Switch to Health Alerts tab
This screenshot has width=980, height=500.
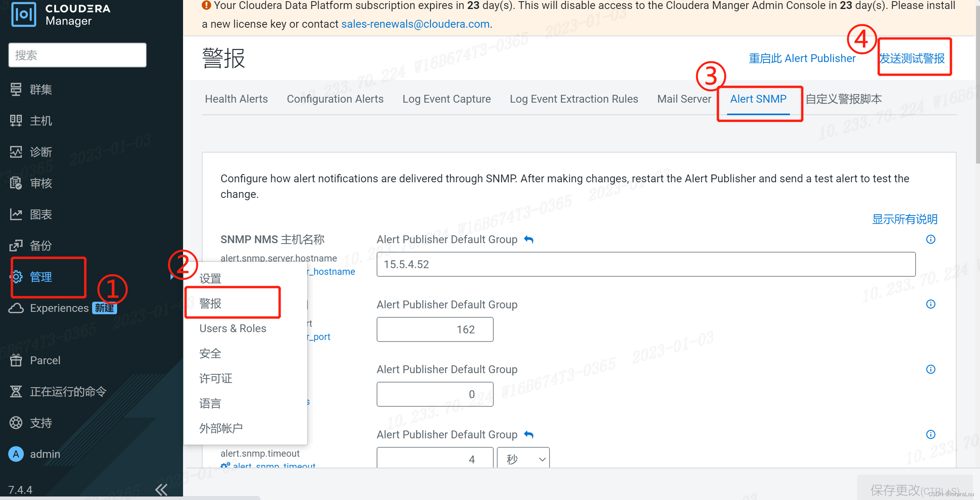pos(237,99)
